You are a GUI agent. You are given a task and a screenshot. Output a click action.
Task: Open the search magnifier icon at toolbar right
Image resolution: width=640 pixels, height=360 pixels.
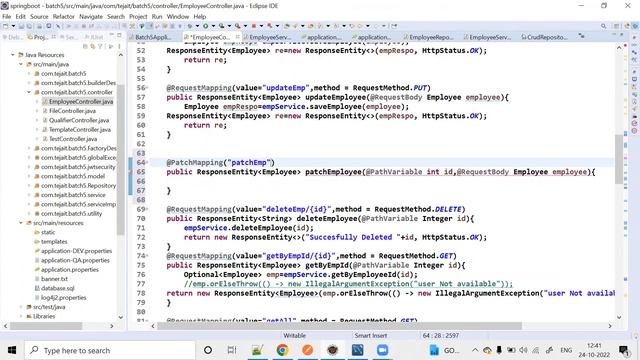point(603,26)
